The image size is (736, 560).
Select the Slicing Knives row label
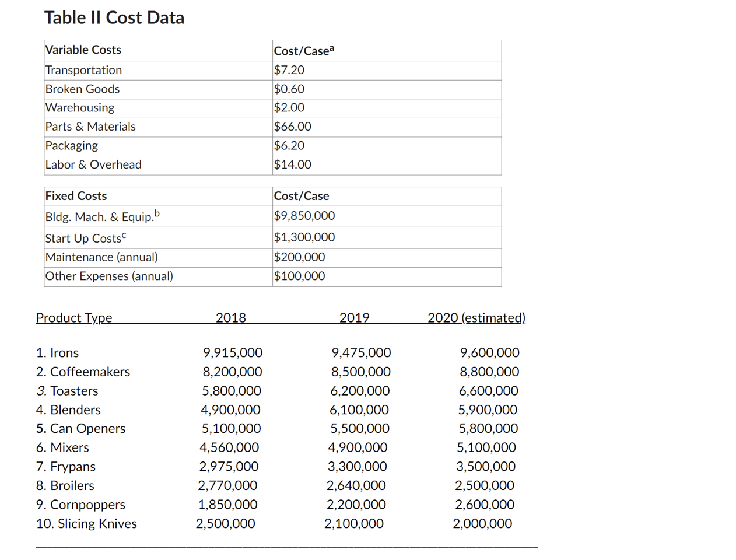pyautogui.click(x=86, y=523)
